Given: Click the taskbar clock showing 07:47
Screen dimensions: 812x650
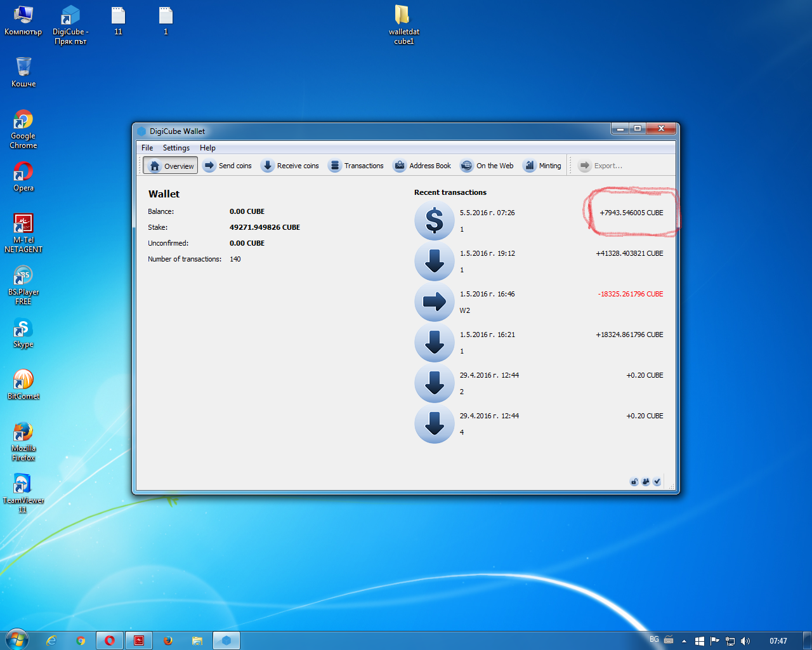Looking at the screenshot, I should (x=778, y=641).
